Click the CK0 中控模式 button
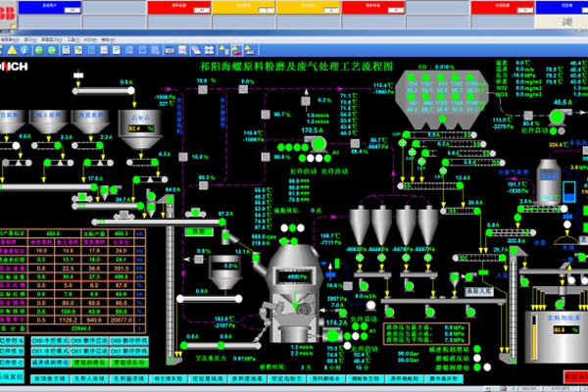The image size is (588, 392). [x=50, y=341]
